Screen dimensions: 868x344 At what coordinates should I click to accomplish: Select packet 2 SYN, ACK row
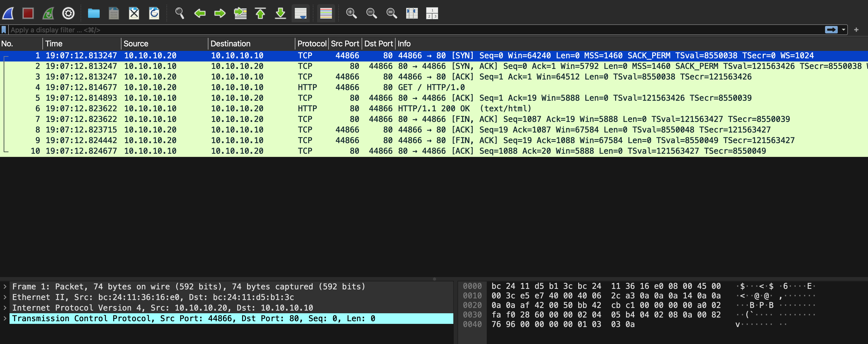(x=434, y=66)
